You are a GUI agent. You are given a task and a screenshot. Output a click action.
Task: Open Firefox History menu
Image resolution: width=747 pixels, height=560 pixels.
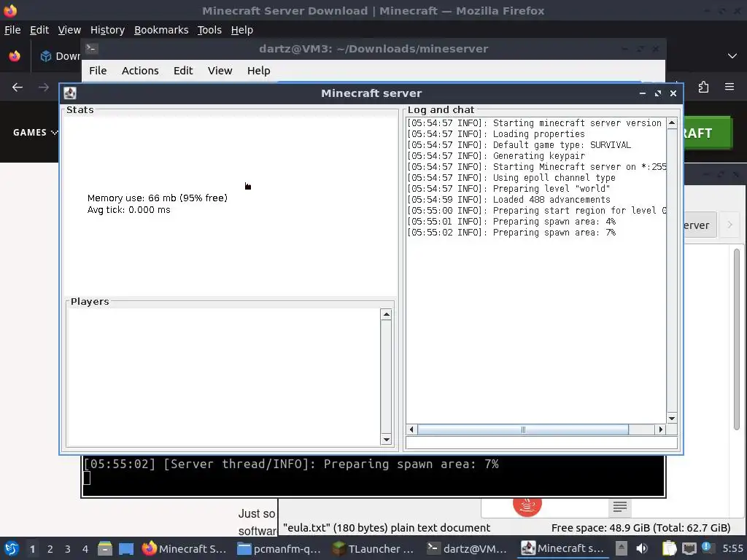coord(107,30)
